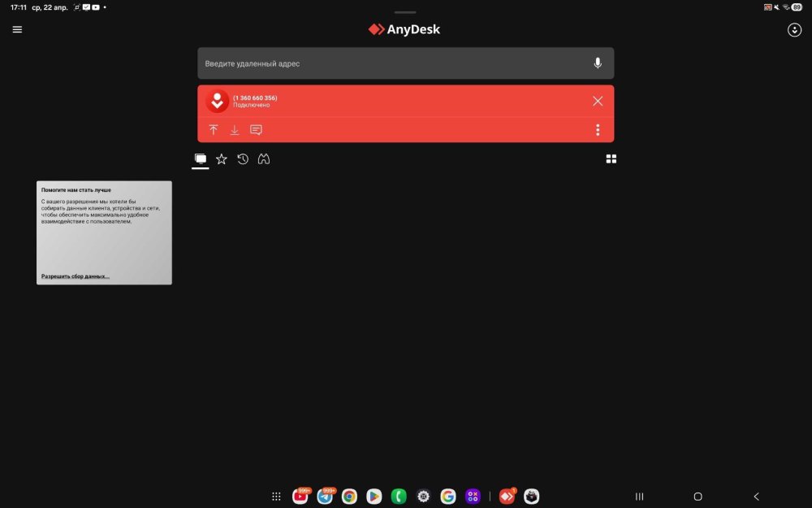
Task: Launch Telegram from the dock
Action: [326, 497]
